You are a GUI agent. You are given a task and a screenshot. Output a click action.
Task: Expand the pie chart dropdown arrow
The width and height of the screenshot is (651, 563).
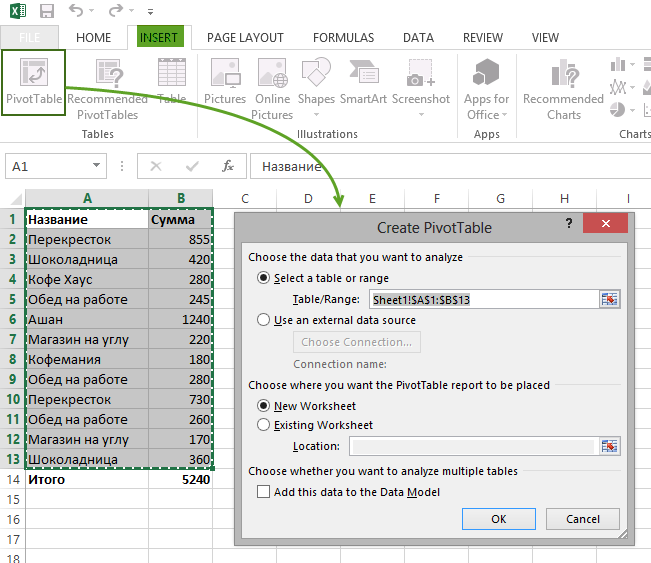coord(632,110)
